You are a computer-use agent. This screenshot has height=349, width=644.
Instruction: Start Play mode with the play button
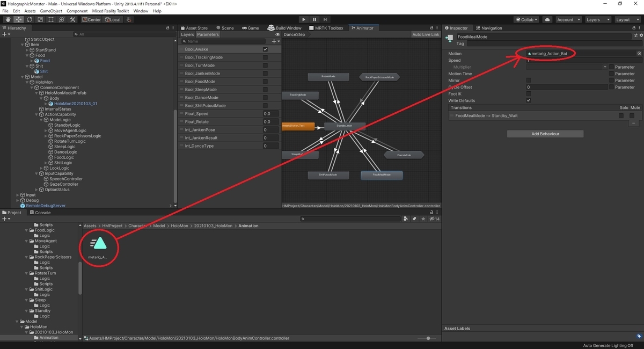pyautogui.click(x=304, y=20)
